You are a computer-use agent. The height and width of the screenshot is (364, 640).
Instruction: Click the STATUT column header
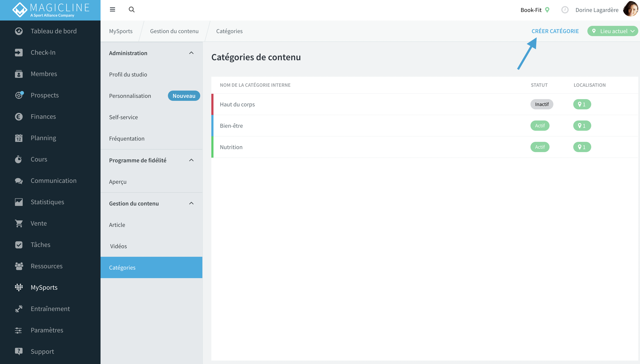coord(539,85)
